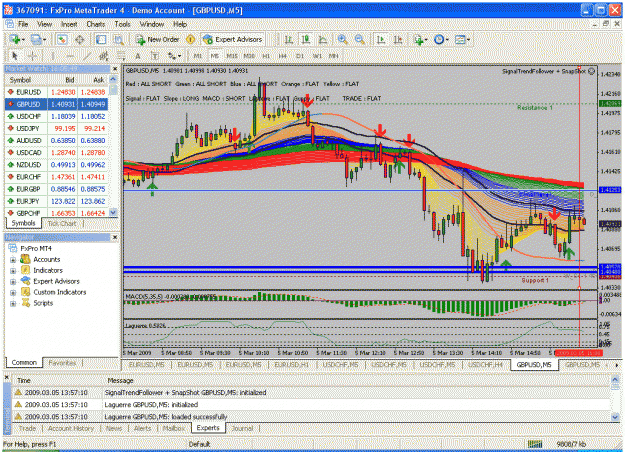Expand the Indicators tree node
The height and width of the screenshot is (452, 625).
click(x=13, y=271)
